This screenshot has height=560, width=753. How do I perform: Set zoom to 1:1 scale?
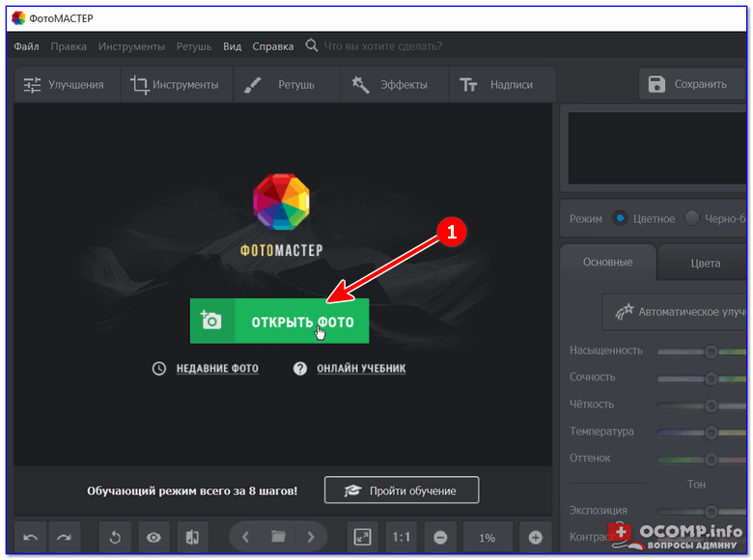click(401, 537)
